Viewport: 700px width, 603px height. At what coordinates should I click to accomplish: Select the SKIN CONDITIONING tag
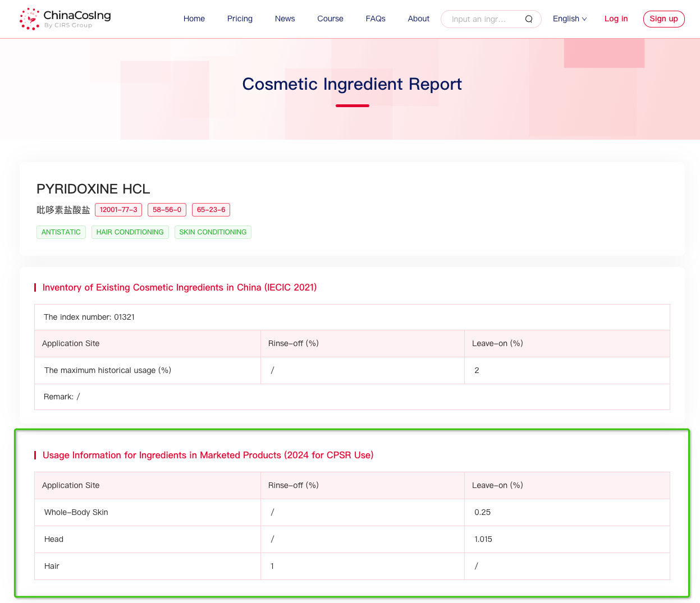(x=213, y=232)
